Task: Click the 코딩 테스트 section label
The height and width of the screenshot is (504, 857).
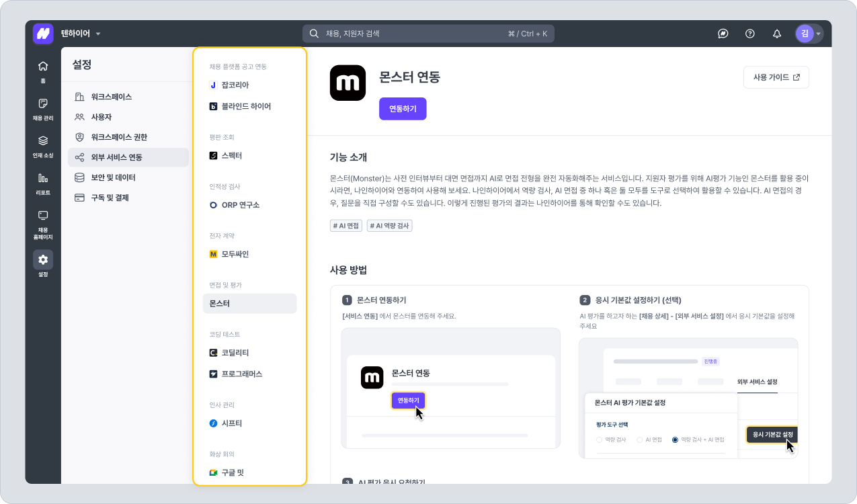Action: point(225,334)
